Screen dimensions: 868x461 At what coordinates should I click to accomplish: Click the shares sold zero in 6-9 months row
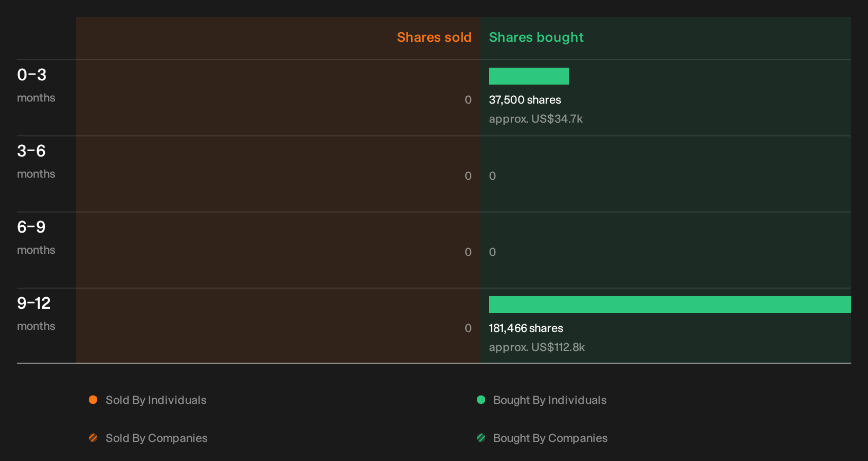coord(468,252)
